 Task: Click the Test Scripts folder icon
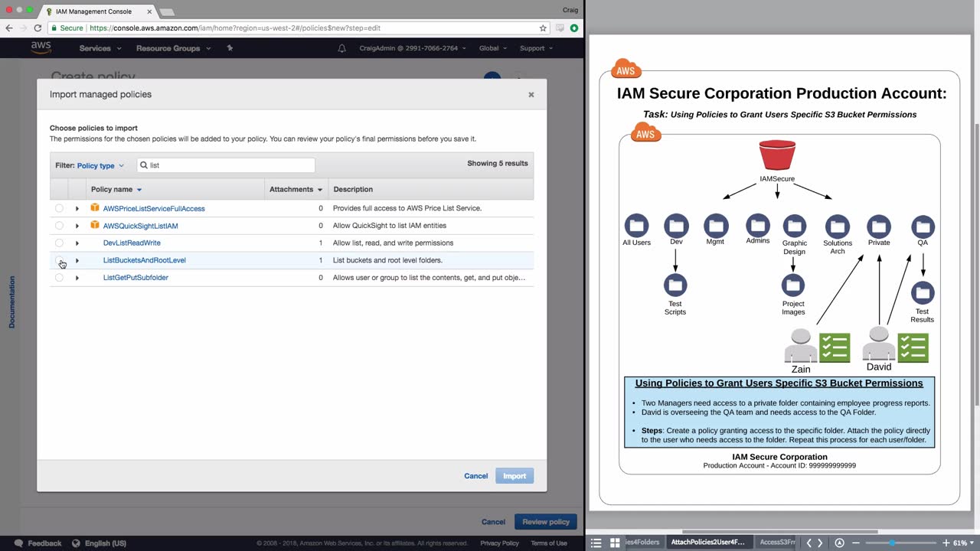[x=675, y=285]
